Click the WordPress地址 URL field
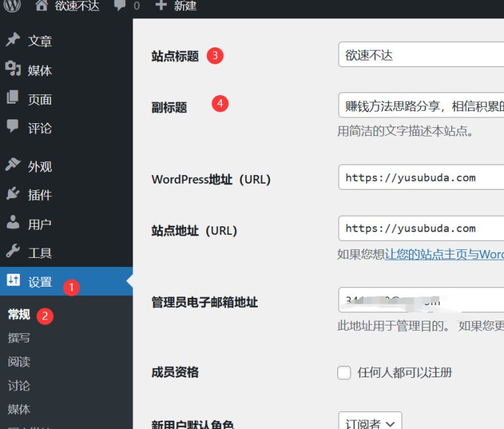The image size is (504, 429). coord(421,178)
